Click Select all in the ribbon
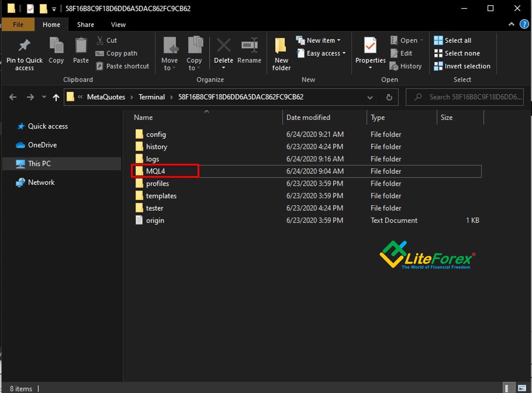Viewport: 532px width, 393px height. 457,40
